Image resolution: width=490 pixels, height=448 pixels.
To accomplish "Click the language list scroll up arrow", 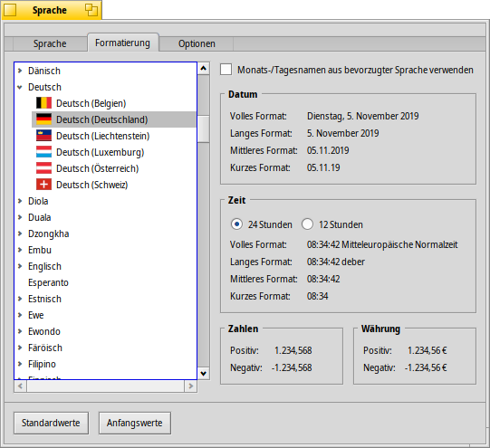I will tap(204, 68).
